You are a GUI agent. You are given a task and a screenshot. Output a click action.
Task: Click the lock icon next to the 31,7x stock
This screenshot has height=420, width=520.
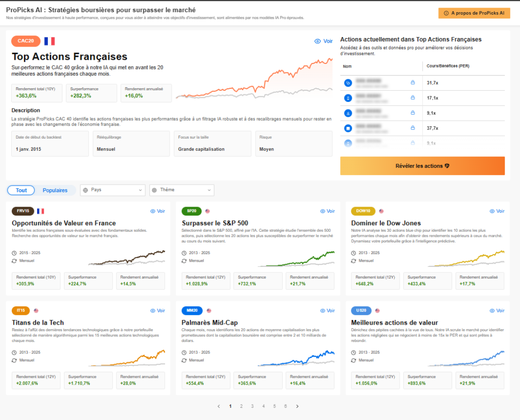point(412,83)
